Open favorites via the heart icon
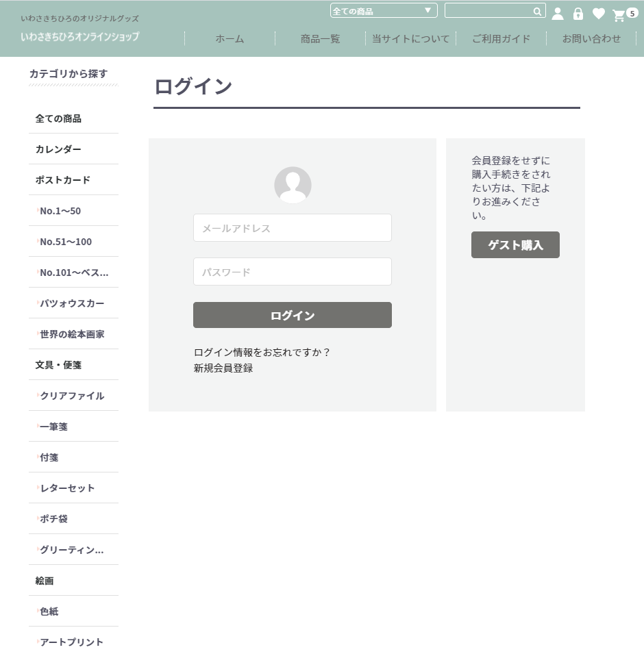Image resolution: width=644 pixels, height=656 pixels. click(599, 14)
